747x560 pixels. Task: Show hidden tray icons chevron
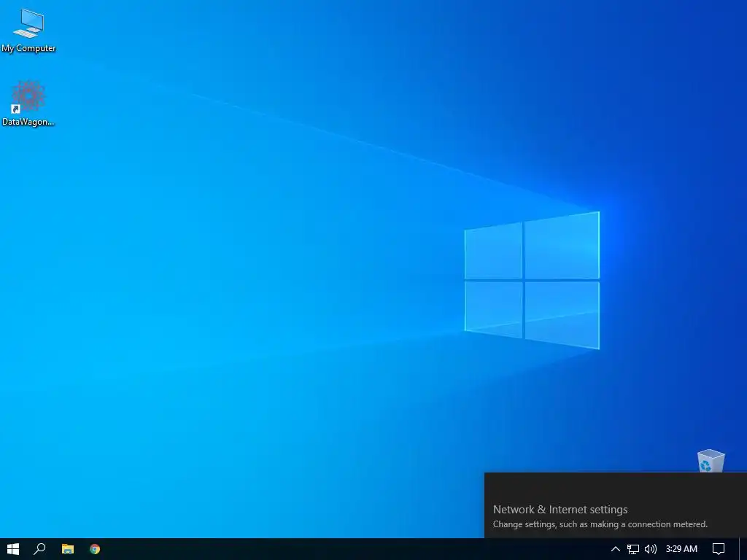tap(616, 549)
